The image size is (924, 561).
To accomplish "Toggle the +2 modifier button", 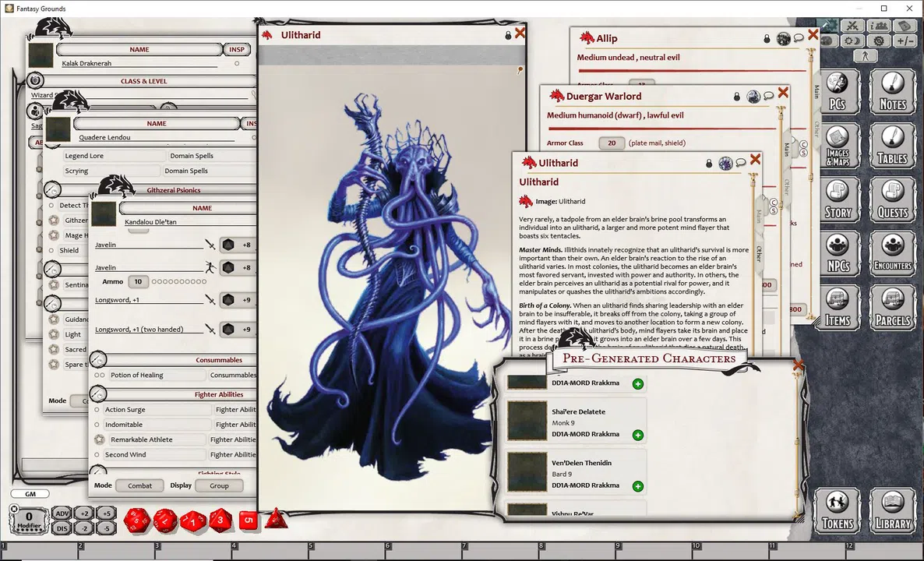I will click(x=84, y=513).
